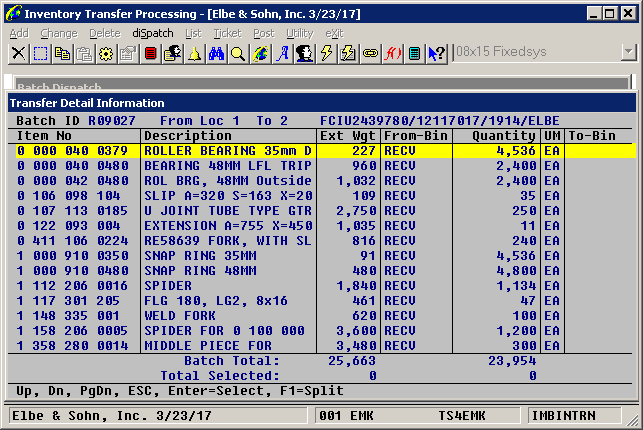Click the person-with-notes toolbar icon
This screenshot has height=430, width=643.
click(x=172, y=54)
